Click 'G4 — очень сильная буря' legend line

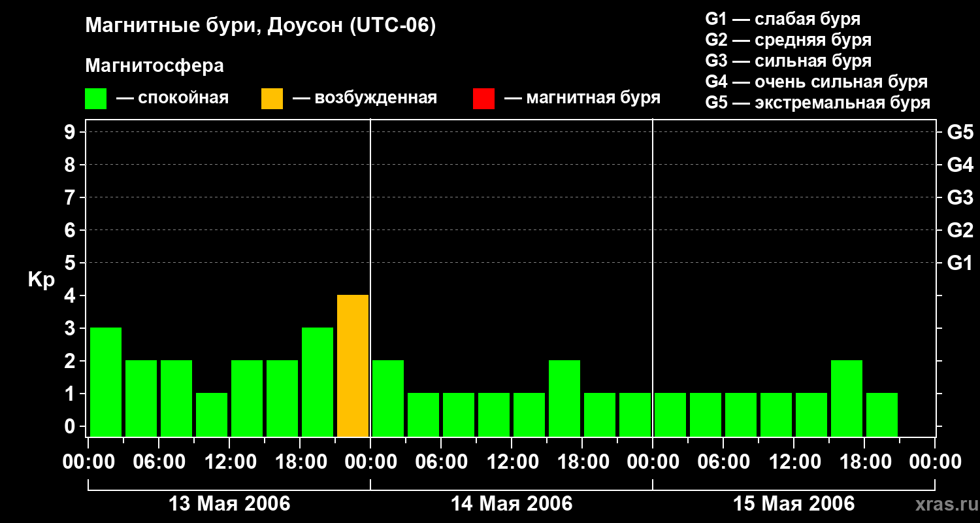click(x=817, y=82)
